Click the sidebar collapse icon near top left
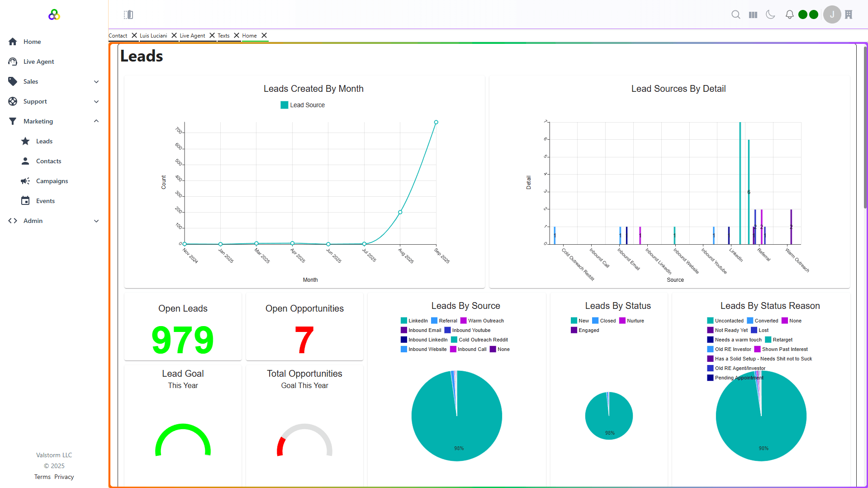The image size is (868, 488). click(x=128, y=14)
